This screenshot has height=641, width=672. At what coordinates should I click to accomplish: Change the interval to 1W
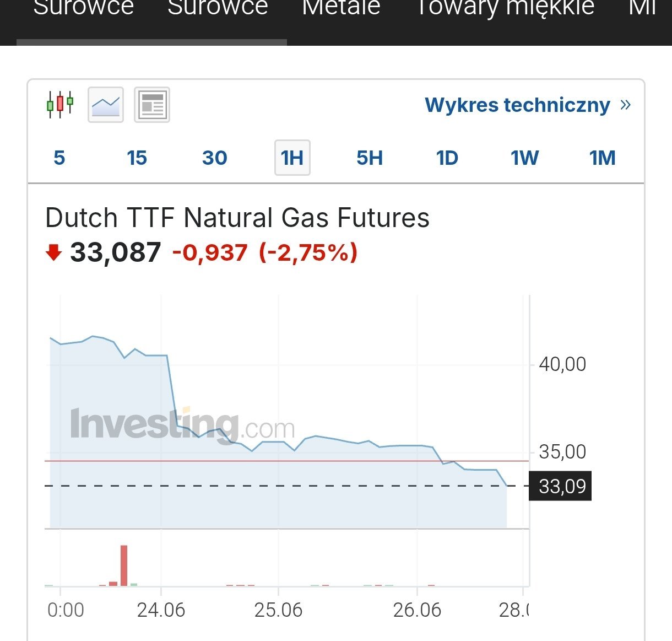(x=524, y=158)
